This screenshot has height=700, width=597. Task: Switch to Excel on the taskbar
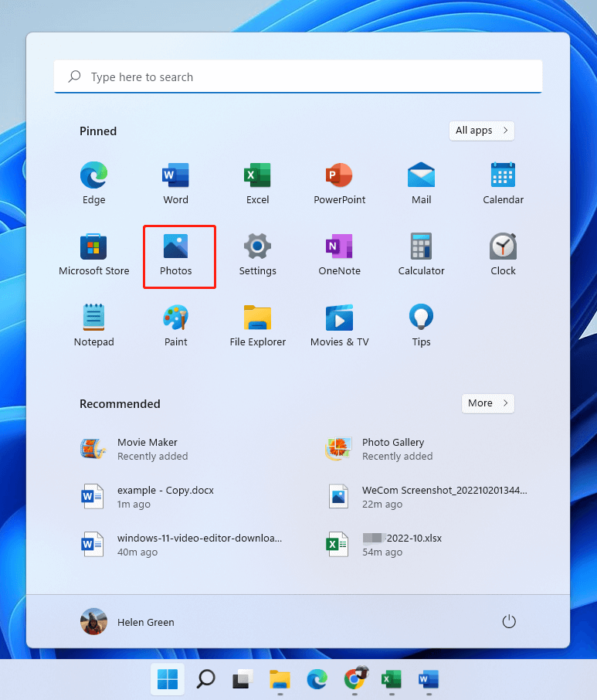pyautogui.click(x=392, y=679)
